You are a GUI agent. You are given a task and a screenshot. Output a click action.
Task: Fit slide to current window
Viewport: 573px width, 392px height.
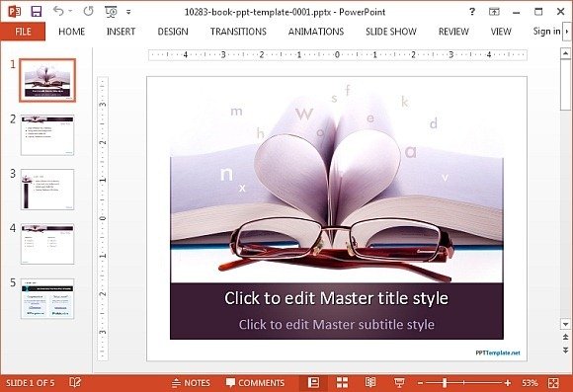553,382
